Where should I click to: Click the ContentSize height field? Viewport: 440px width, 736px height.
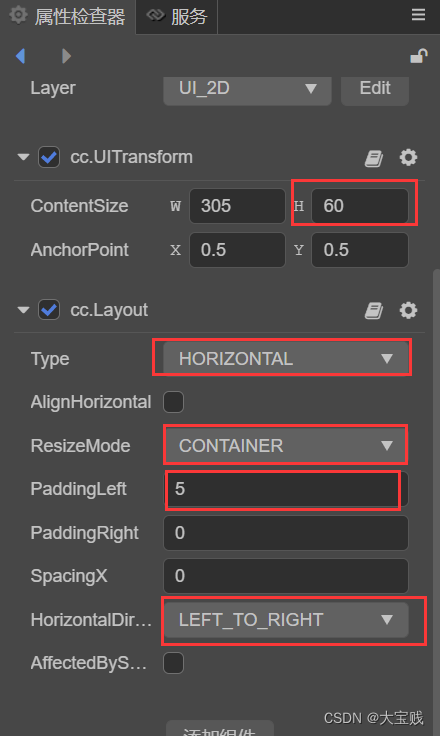(x=360, y=206)
